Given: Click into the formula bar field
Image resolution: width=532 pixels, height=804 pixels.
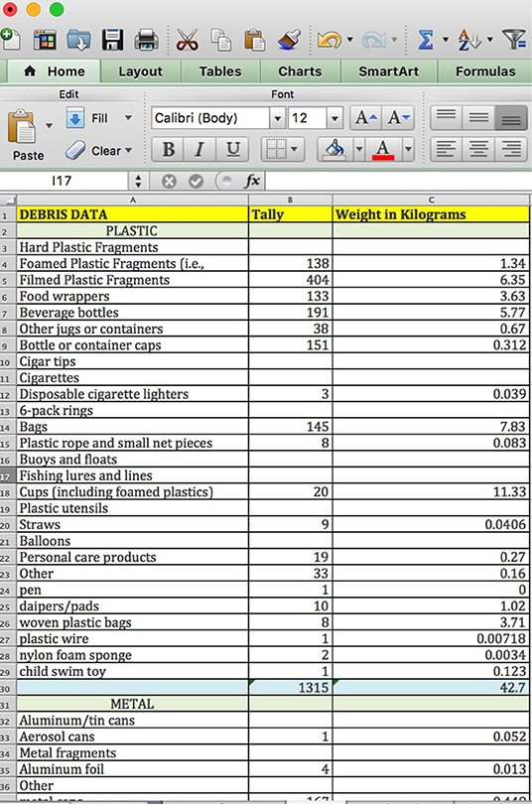Looking at the screenshot, I should [x=399, y=181].
